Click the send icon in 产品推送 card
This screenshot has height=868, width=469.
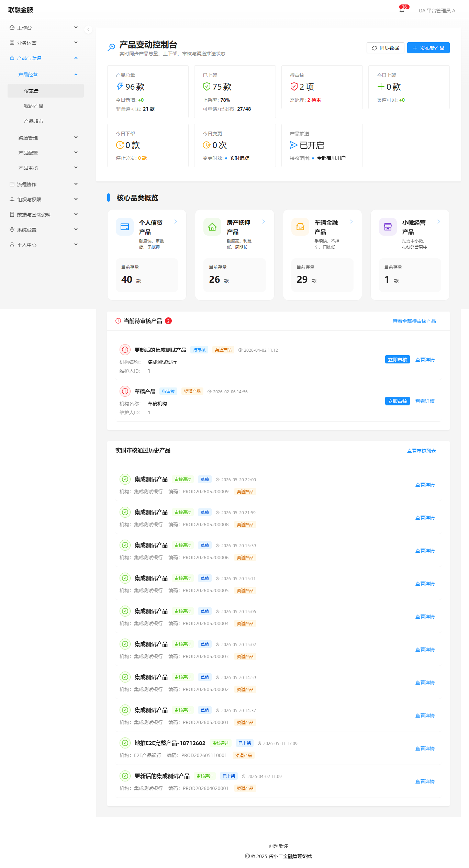294,145
